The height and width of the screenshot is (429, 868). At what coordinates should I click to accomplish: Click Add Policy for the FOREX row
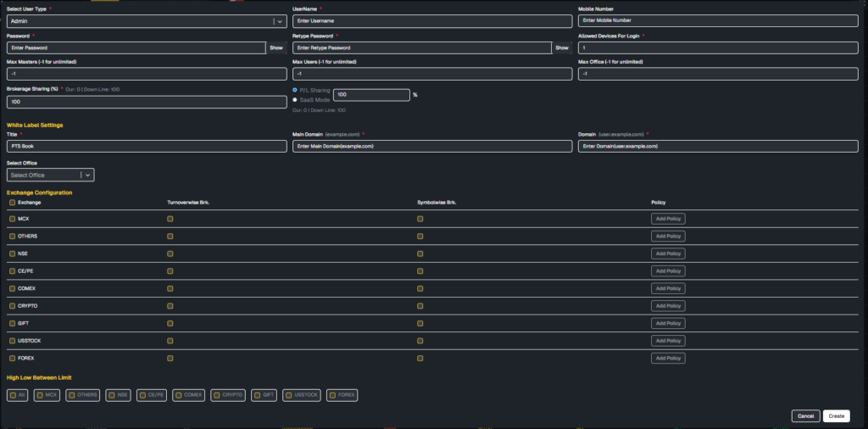coord(668,359)
